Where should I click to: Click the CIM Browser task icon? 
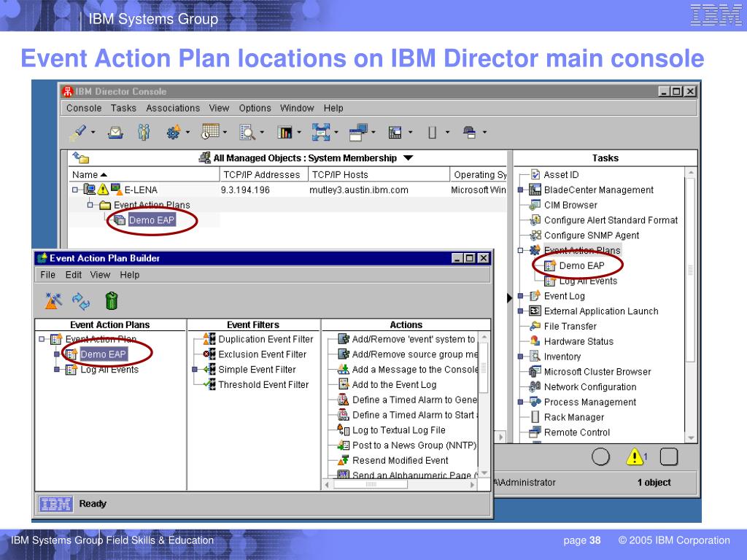pyautogui.click(x=535, y=205)
